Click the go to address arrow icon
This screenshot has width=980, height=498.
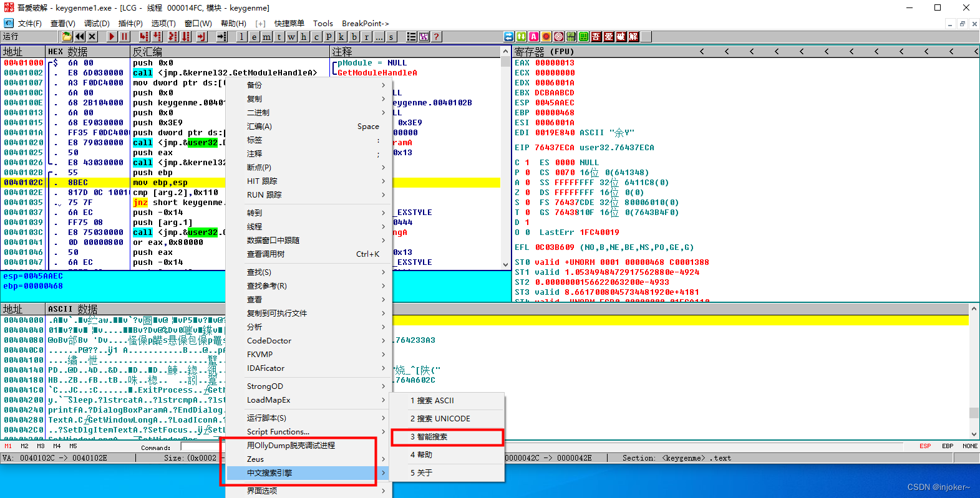222,37
